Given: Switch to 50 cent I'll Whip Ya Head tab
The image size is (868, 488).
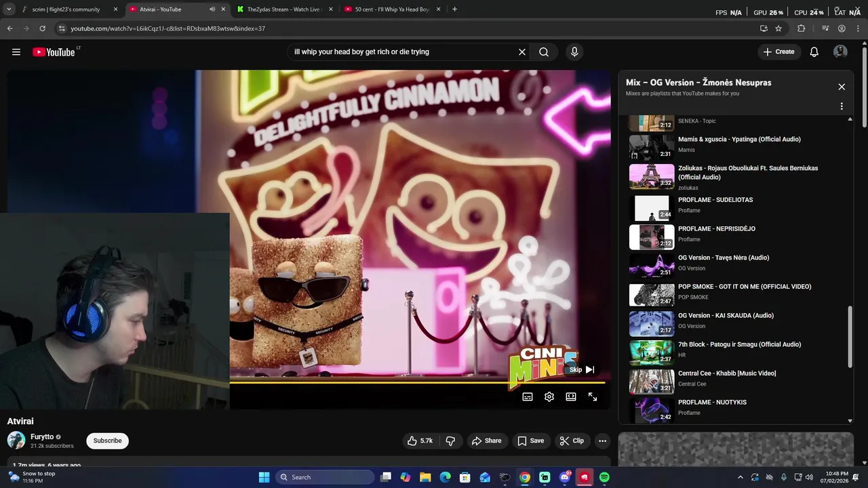Looking at the screenshot, I should tap(392, 9).
